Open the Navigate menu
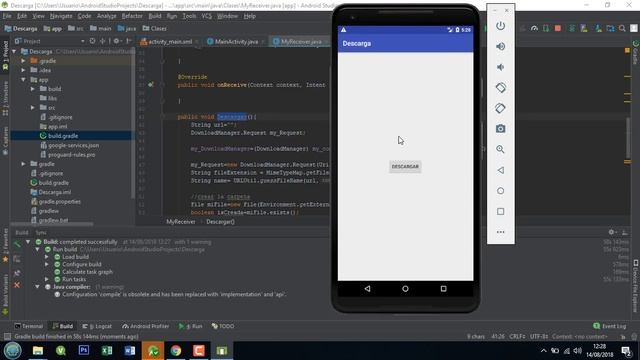This screenshot has height=360, width=640. click(61, 16)
